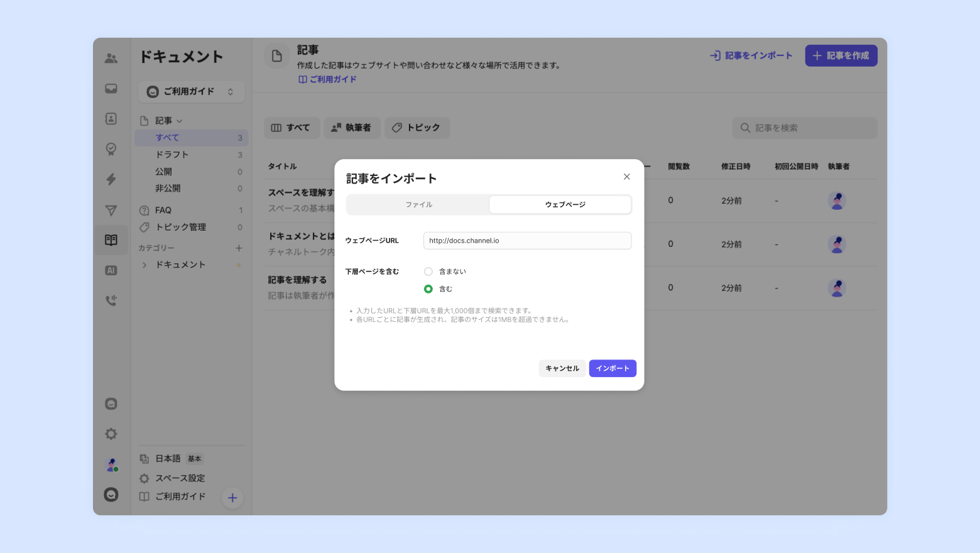Open the phone call icon in sidebar

(x=111, y=300)
